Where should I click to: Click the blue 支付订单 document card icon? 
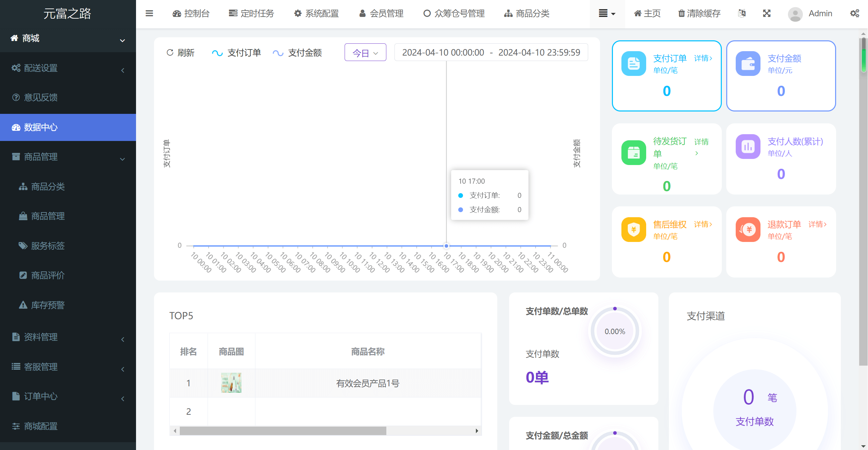tap(633, 64)
